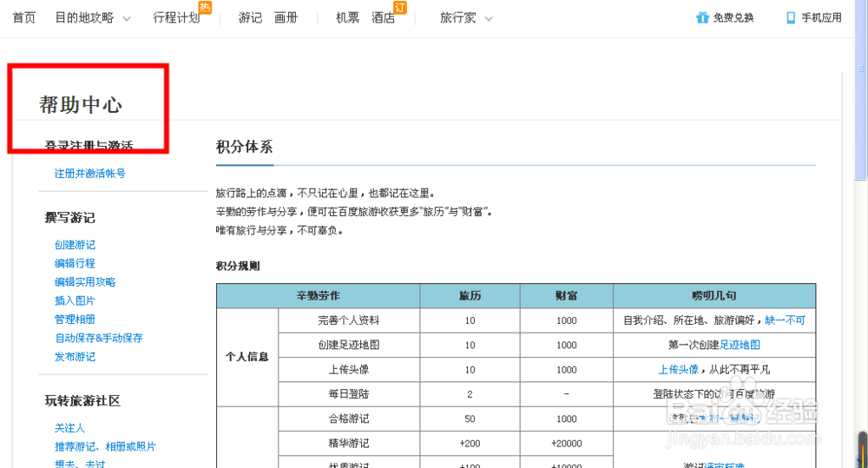
Task: Click the 唠叨几句 column header
Action: point(714,296)
